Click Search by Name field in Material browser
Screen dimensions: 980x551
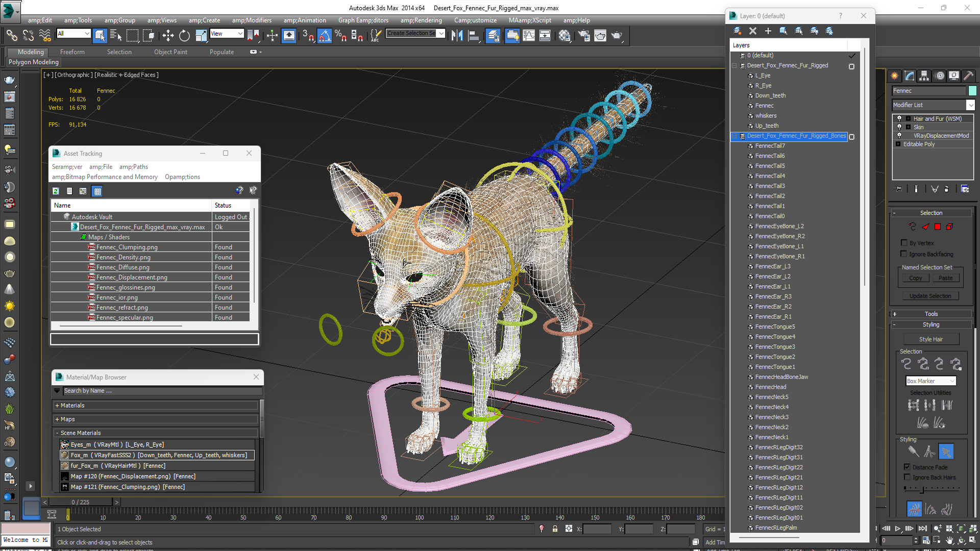click(x=162, y=391)
